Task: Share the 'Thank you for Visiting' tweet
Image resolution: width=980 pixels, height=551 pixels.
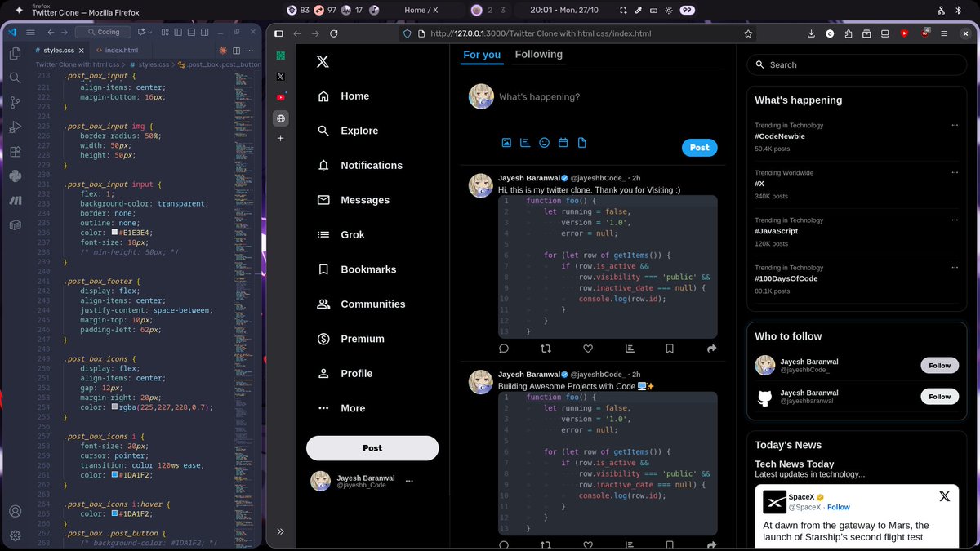Action: 711,349
